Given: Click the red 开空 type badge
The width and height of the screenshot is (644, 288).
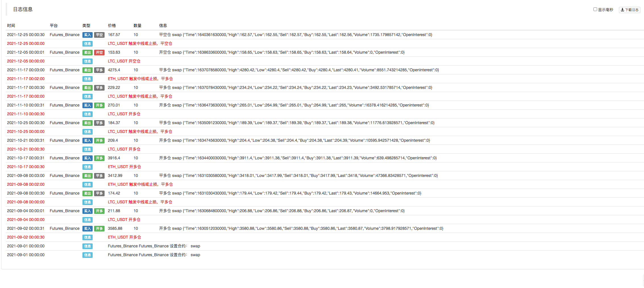Looking at the screenshot, I should [x=99, y=53].
